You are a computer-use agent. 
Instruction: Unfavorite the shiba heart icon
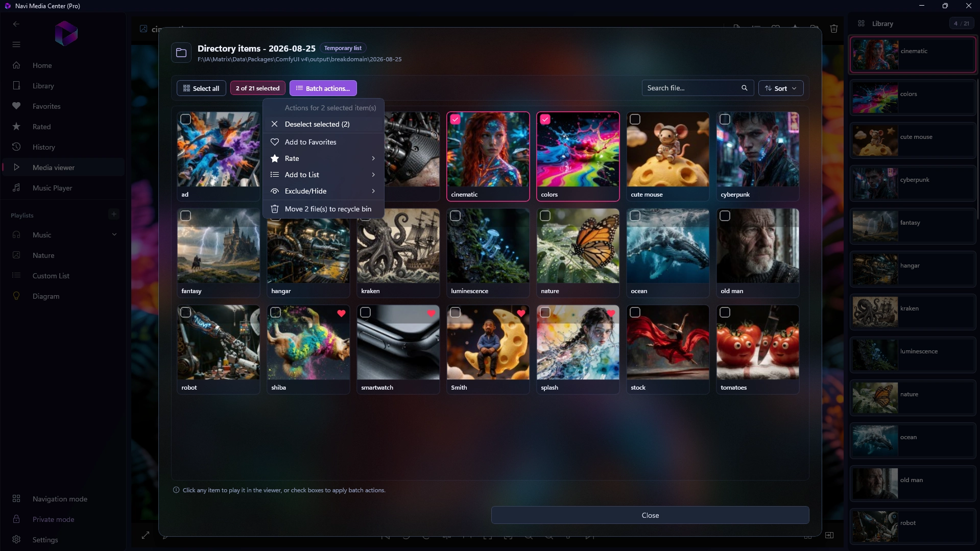[342, 314]
